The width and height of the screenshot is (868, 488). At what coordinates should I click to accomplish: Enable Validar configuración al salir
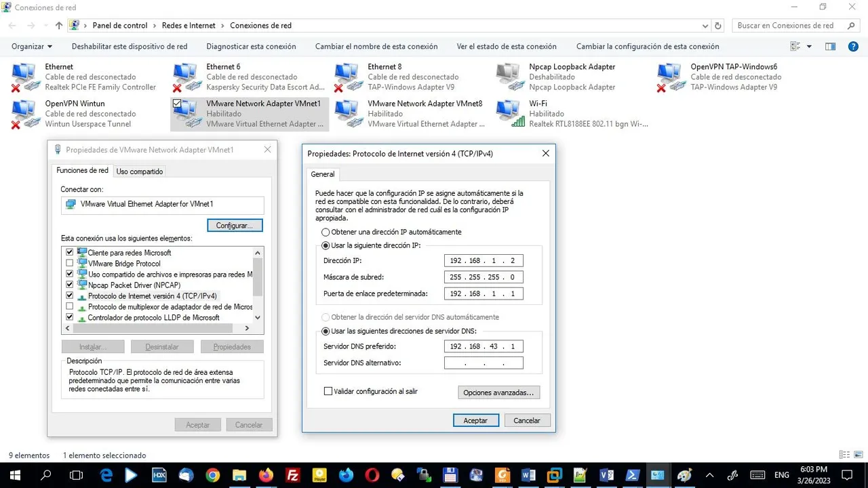(x=328, y=391)
